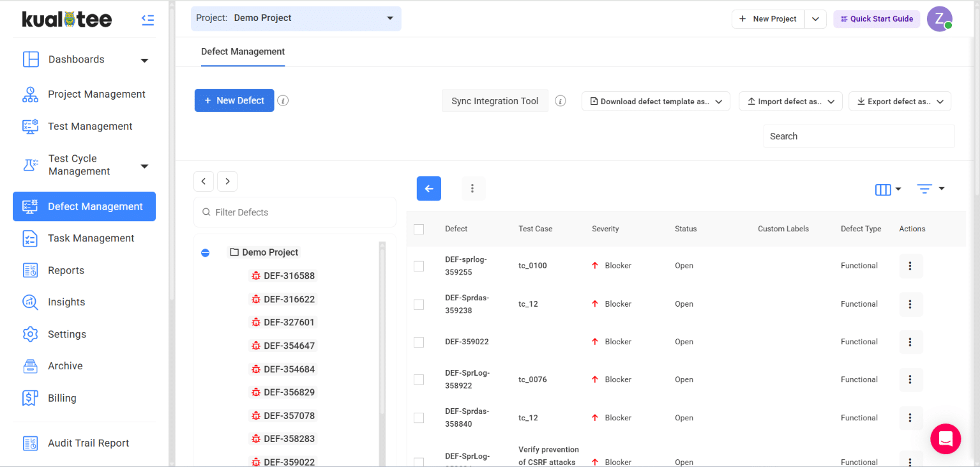Select the checkbox for DEF-Sprdas-359238

point(419,305)
